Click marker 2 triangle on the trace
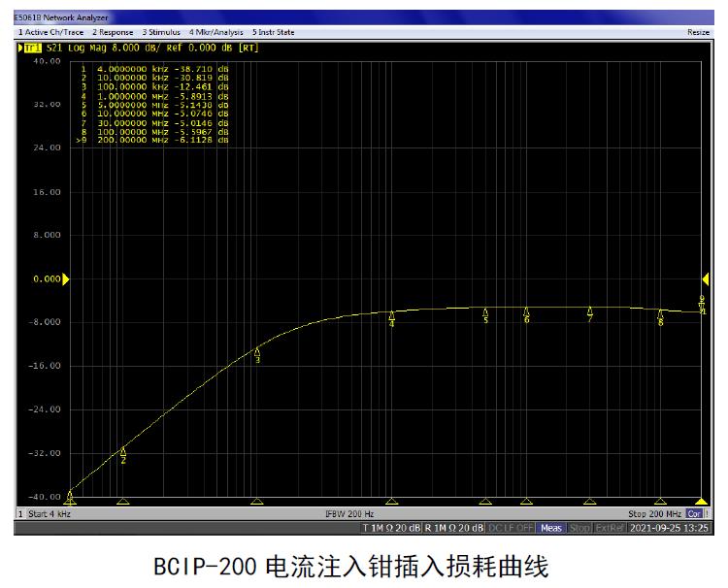 click(123, 451)
